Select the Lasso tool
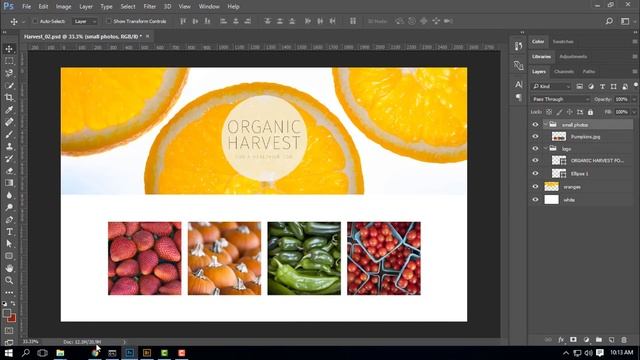This screenshot has height=360, width=640. pos(9,73)
